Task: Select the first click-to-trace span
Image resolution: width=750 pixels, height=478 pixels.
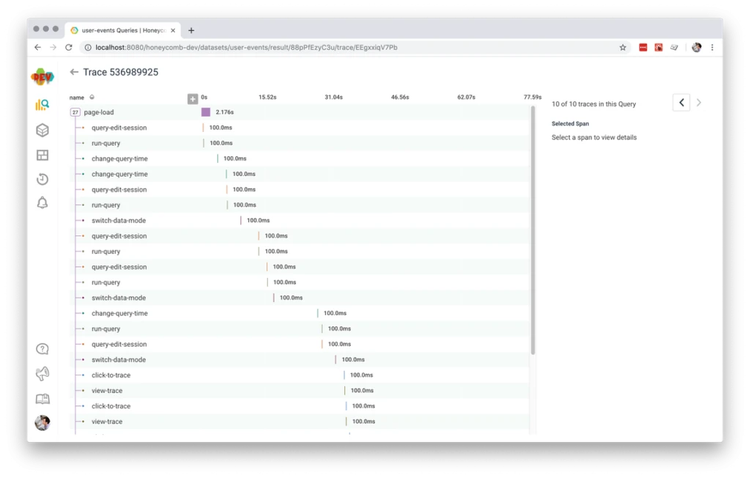Action: coord(300,375)
